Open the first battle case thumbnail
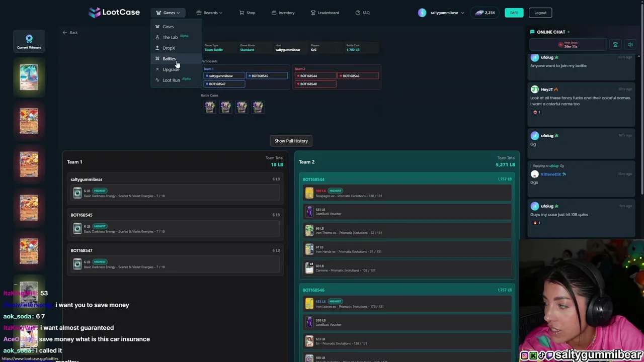 coord(210,107)
